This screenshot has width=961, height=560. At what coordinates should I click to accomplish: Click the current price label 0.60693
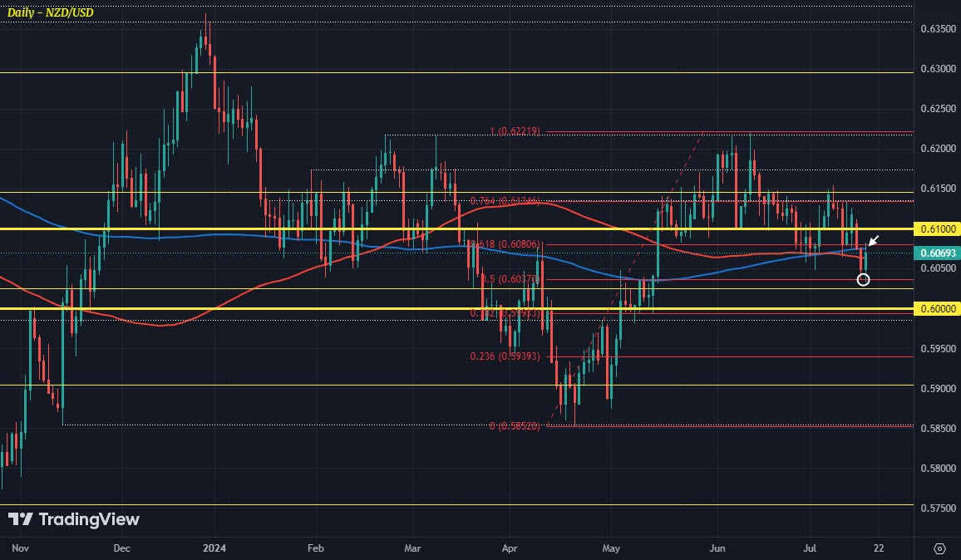click(937, 253)
